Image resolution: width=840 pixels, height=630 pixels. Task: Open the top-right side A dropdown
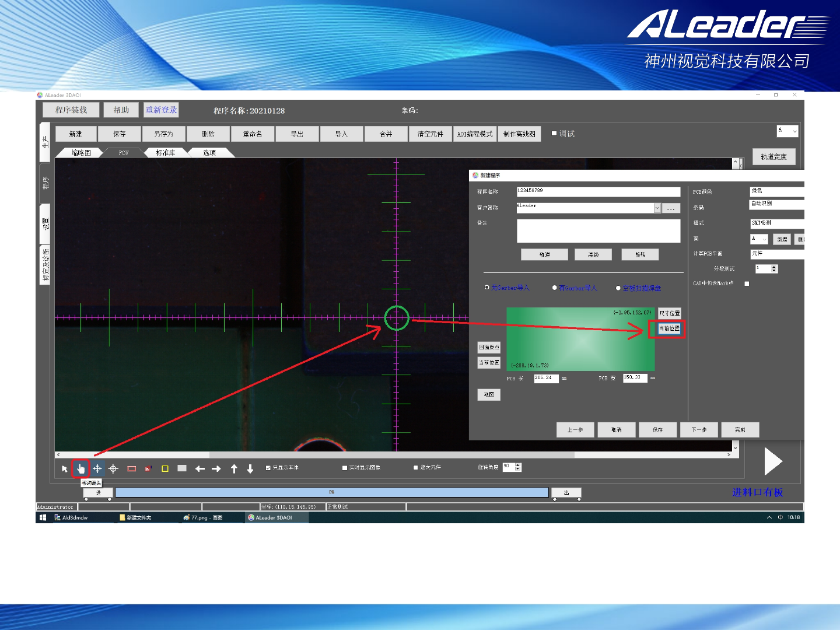click(787, 131)
